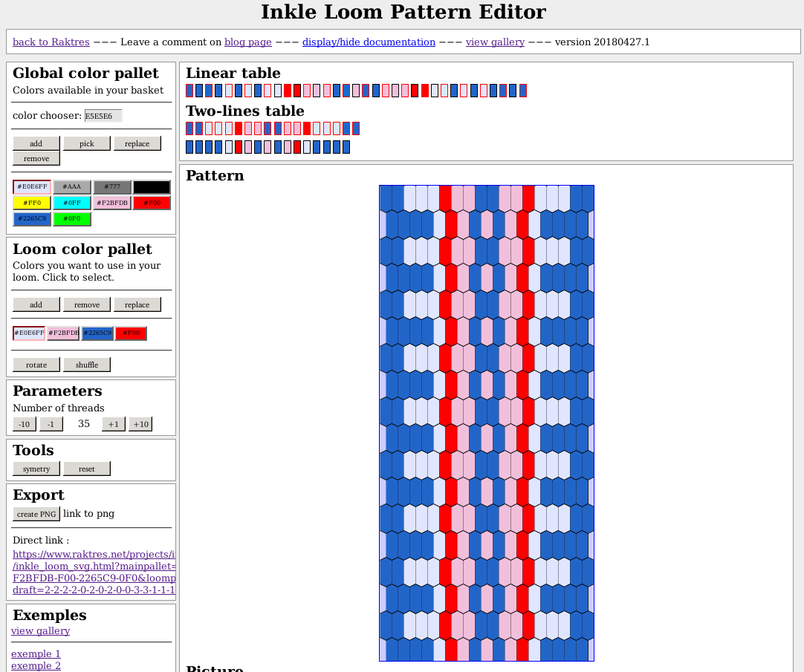
Task: Click create PNG in Export panel
Action: [x=36, y=513]
